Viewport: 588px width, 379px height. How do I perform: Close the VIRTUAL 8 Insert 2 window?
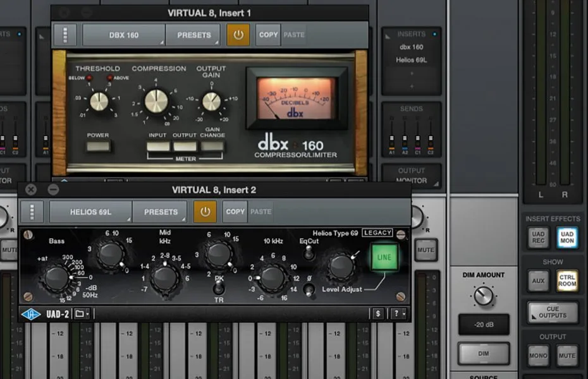point(31,189)
